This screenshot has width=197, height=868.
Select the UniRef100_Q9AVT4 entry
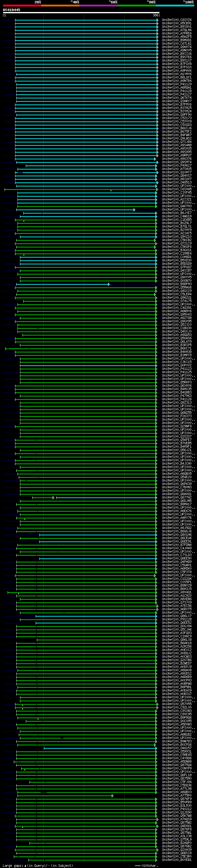[176, 47]
